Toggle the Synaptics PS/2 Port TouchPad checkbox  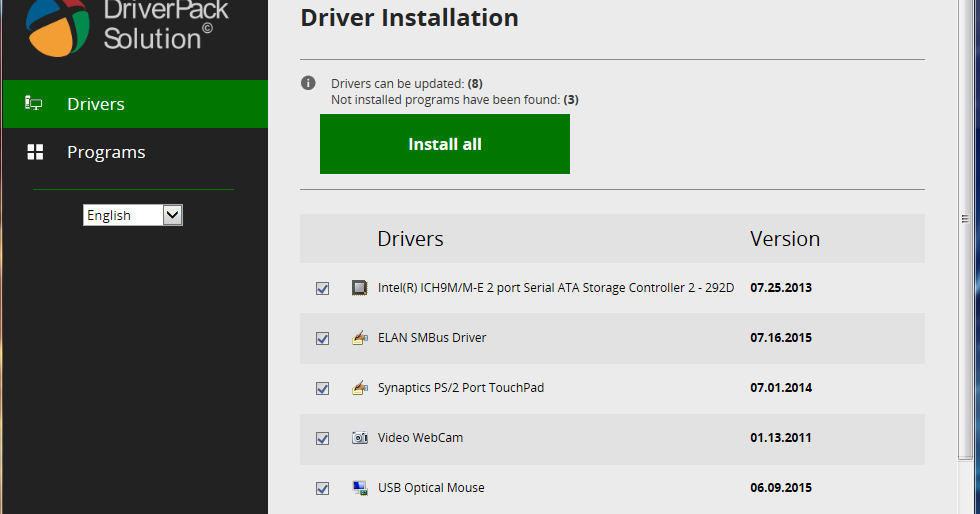[x=322, y=389]
